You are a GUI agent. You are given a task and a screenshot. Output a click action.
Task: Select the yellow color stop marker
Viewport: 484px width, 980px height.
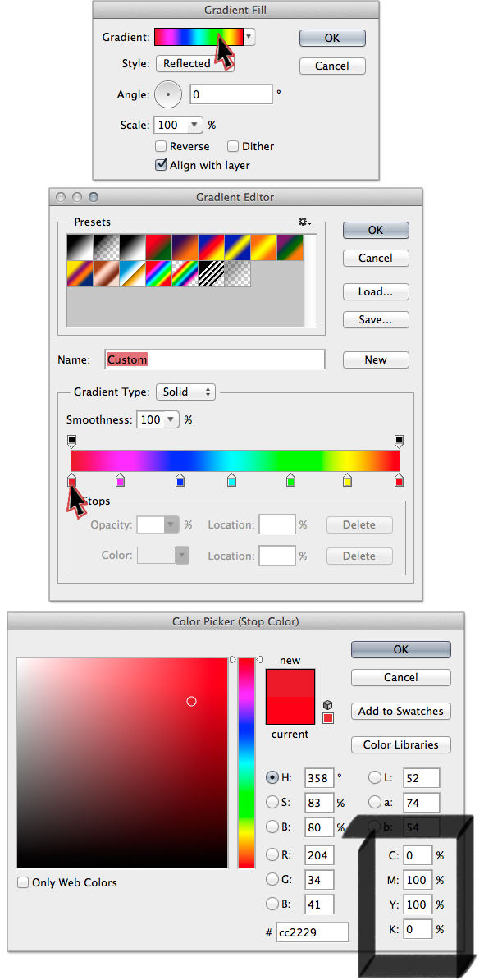347,480
